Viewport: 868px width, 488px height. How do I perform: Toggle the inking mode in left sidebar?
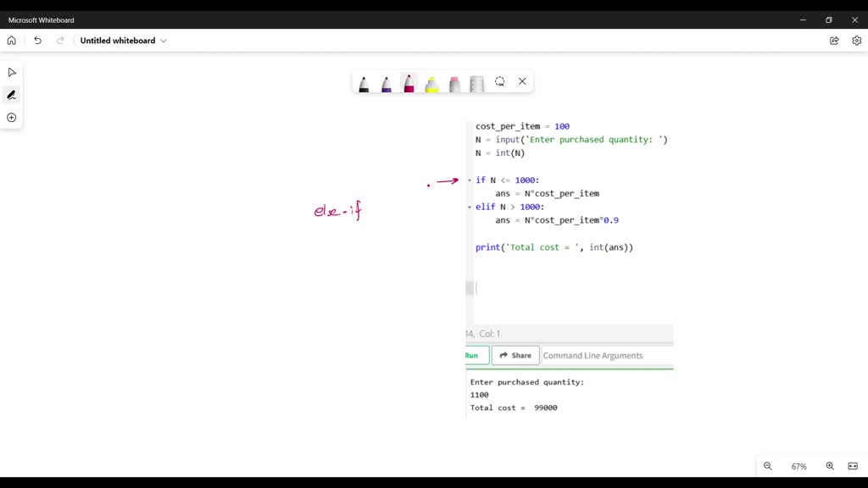pyautogui.click(x=12, y=95)
